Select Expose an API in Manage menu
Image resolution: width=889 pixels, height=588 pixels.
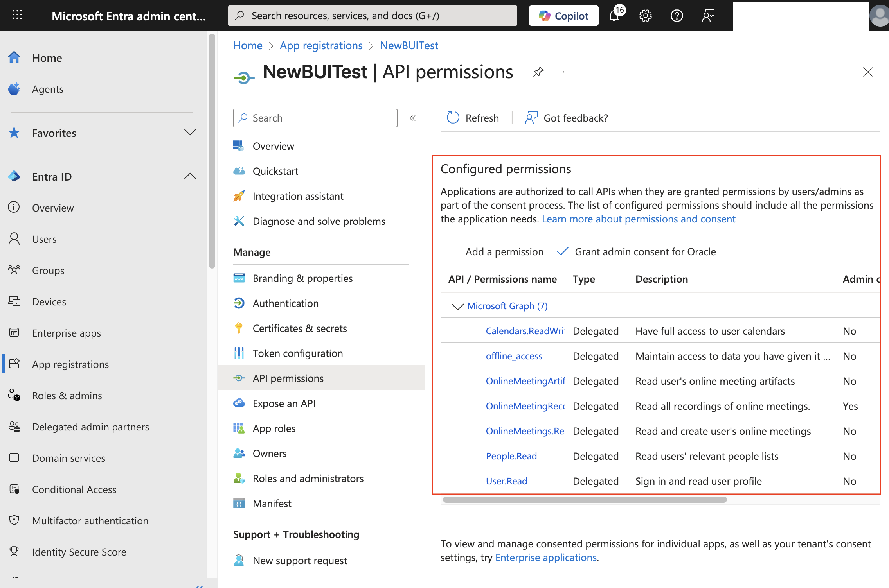pos(284,403)
